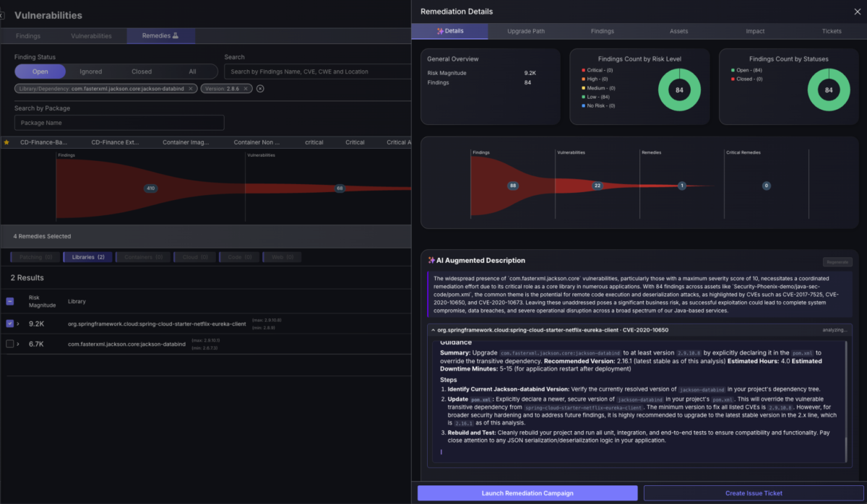The height and width of the screenshot is (504, 867).
Task: Launch Remediation Campaign
Action: [527, 493]
